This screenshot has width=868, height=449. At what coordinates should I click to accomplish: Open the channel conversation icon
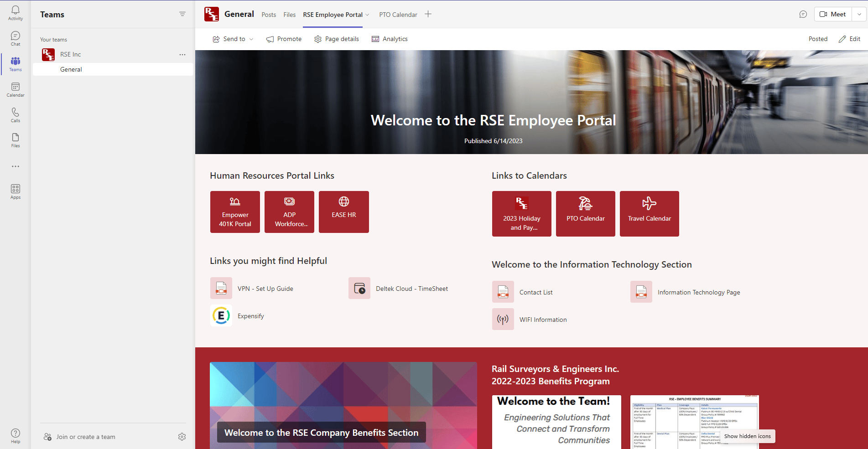[803, 14]
